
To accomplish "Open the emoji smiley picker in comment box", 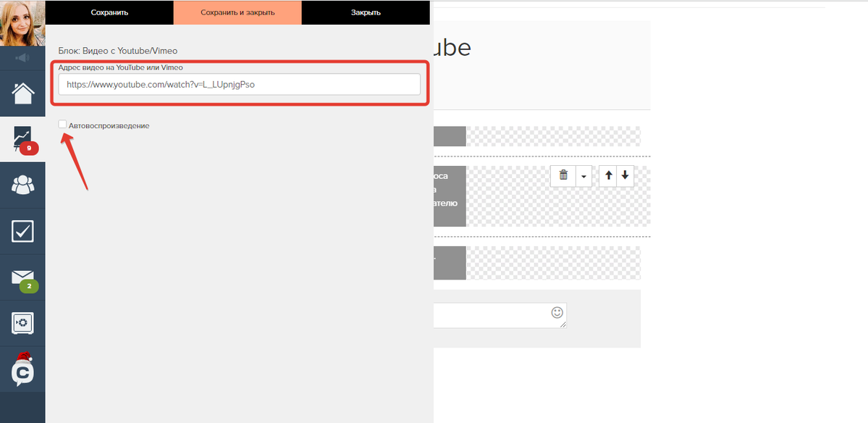I will [x=557, y=312].
